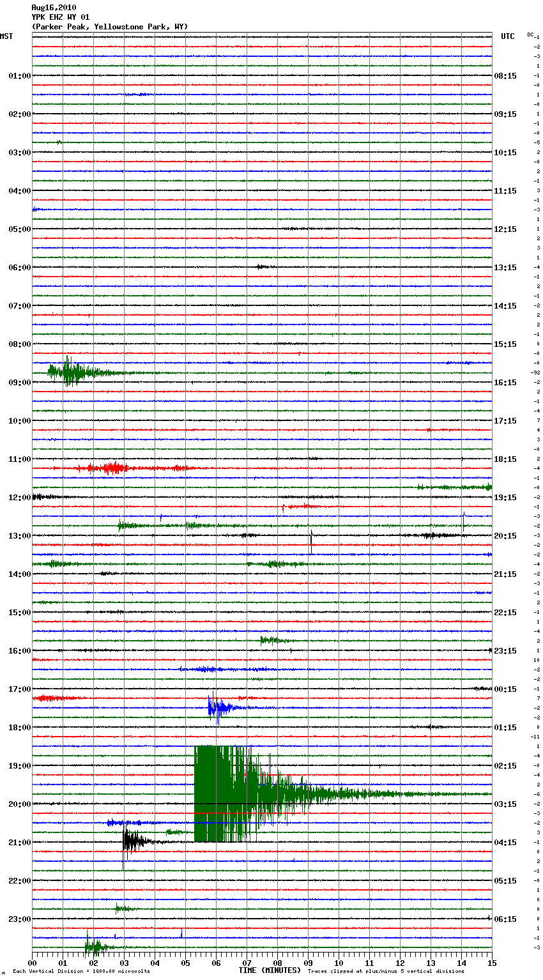Click the Parker Peak, Yellowstone Park location title
Image resolution: width=543 pixels, height=980 pixels.
point(110,27)
